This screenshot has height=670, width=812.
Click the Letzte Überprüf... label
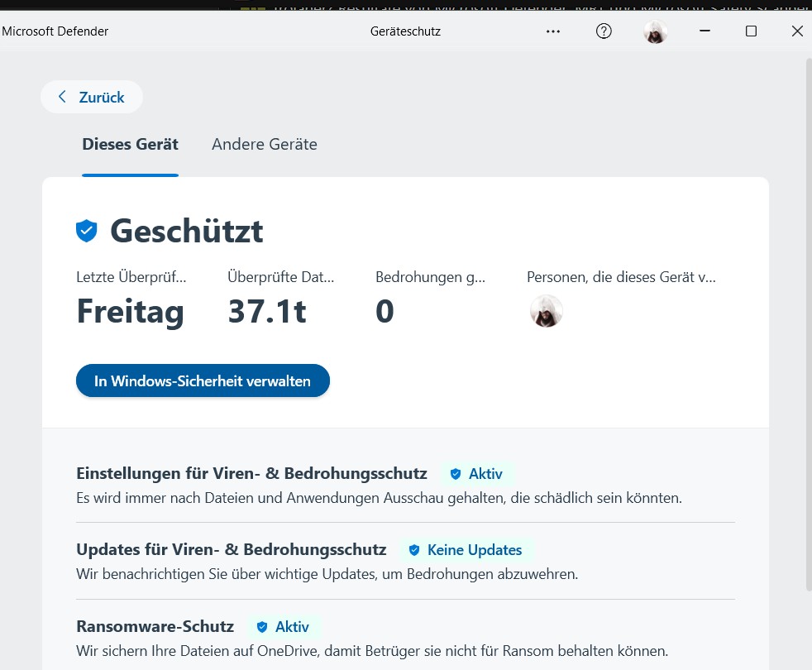click(x=131, y=277)
